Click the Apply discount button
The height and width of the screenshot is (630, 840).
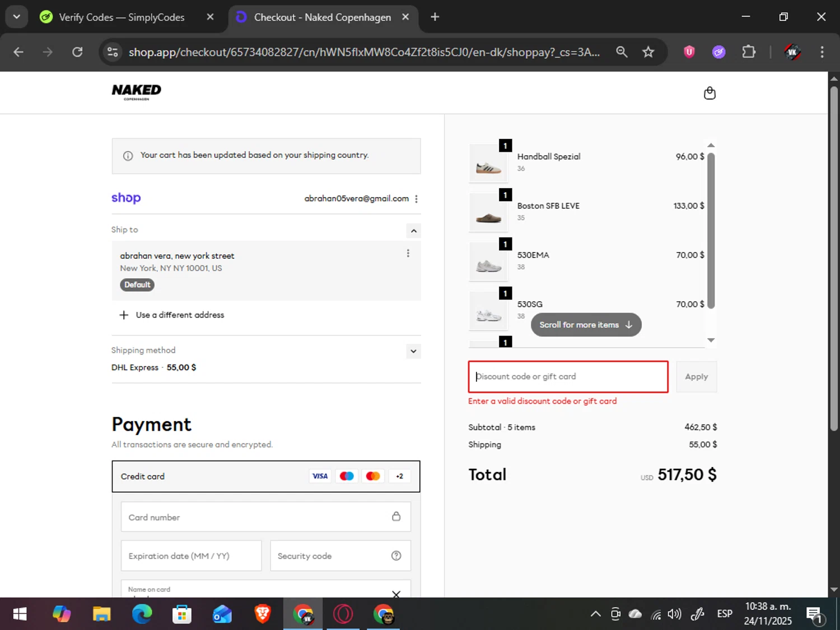click(x=696, y=377)
